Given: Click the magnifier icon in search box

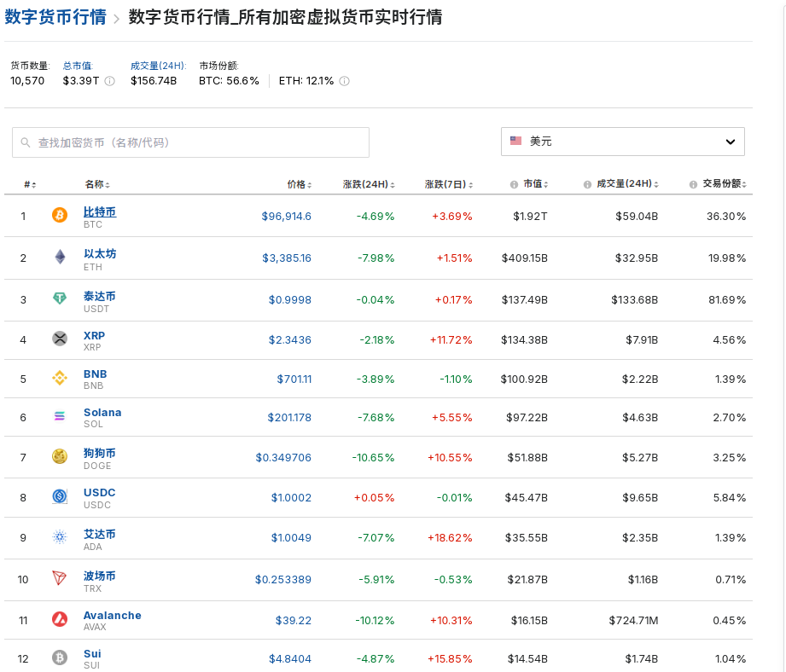Looking at the screenshot, I should (24, 142).
